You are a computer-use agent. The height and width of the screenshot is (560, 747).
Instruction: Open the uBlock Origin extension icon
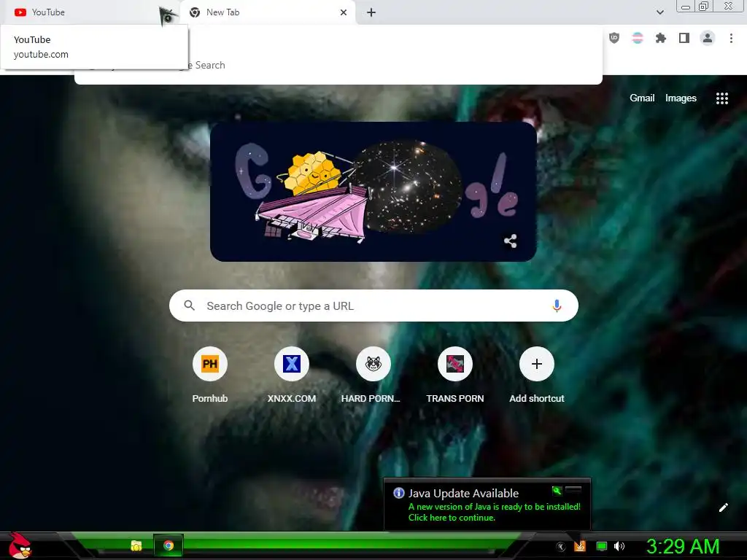point(614,38)
